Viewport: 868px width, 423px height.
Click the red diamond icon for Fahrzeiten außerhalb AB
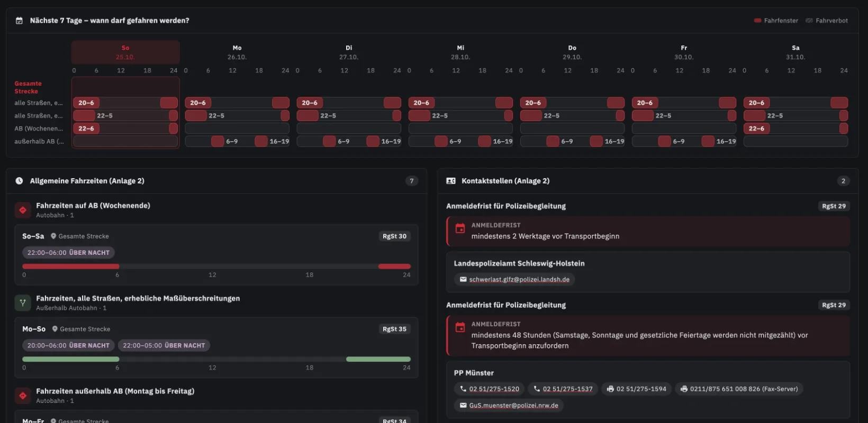point(23,396)
